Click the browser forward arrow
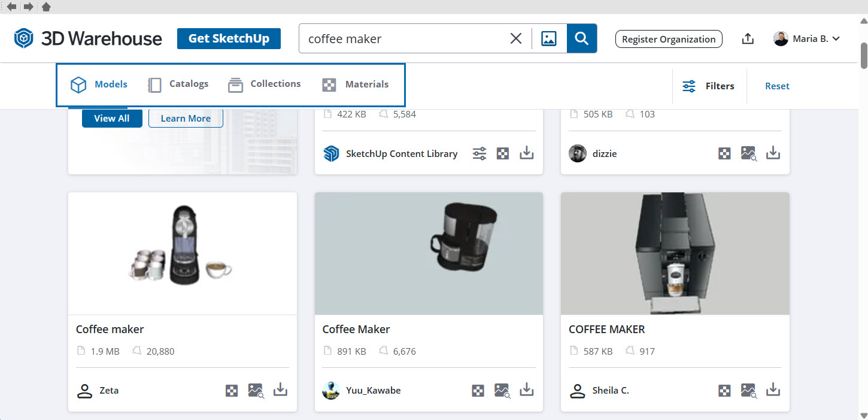The height and width of the screenshot is (420, 868). click(x=28, y=7)
